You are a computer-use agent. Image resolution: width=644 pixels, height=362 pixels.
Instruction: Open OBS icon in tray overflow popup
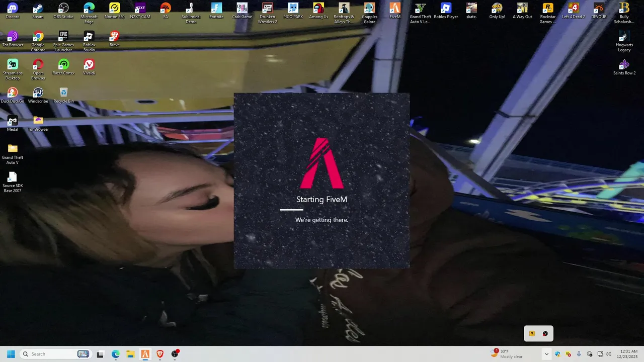[545, 333]
